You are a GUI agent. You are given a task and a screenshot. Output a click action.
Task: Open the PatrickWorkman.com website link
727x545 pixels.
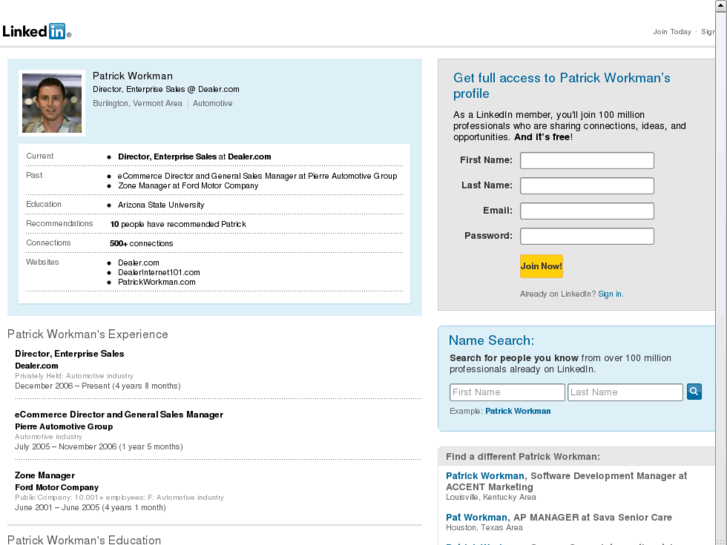(x=156, y=282)
